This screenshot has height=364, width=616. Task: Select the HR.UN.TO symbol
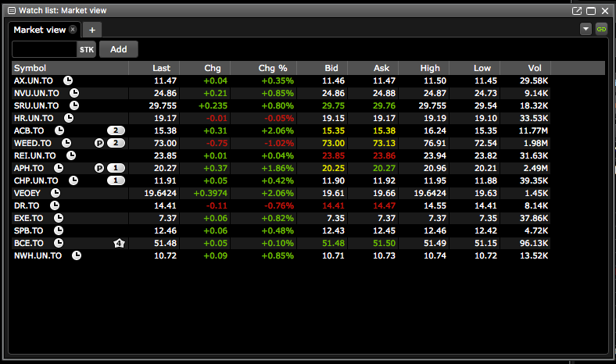34,118
